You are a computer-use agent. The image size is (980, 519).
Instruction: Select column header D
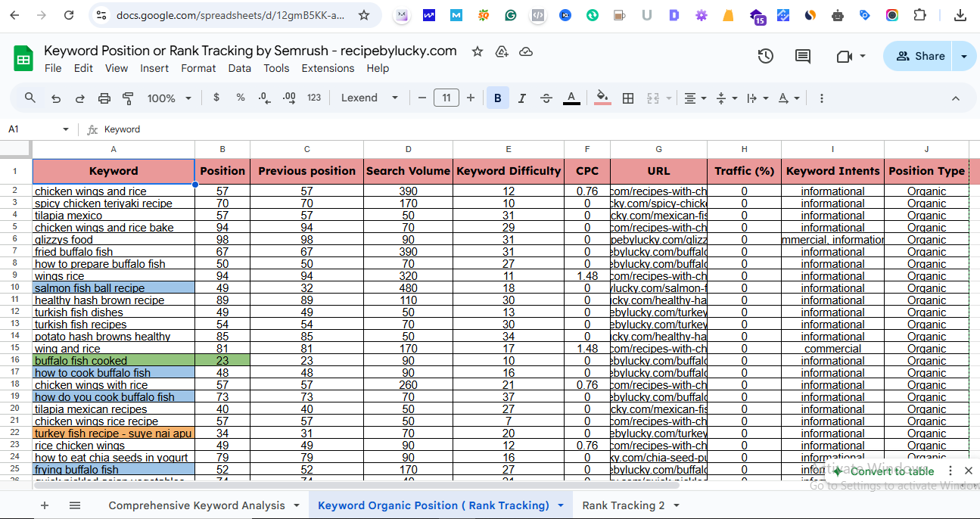coord(409,149)
